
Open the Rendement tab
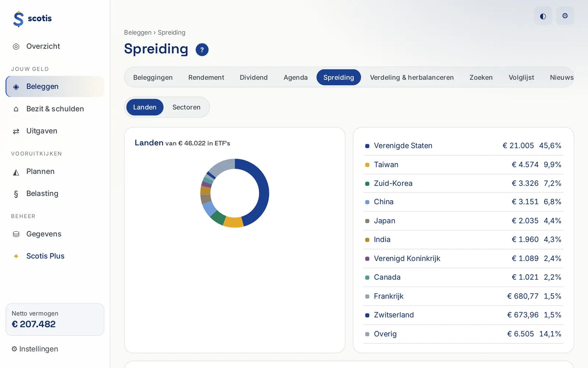206,77
